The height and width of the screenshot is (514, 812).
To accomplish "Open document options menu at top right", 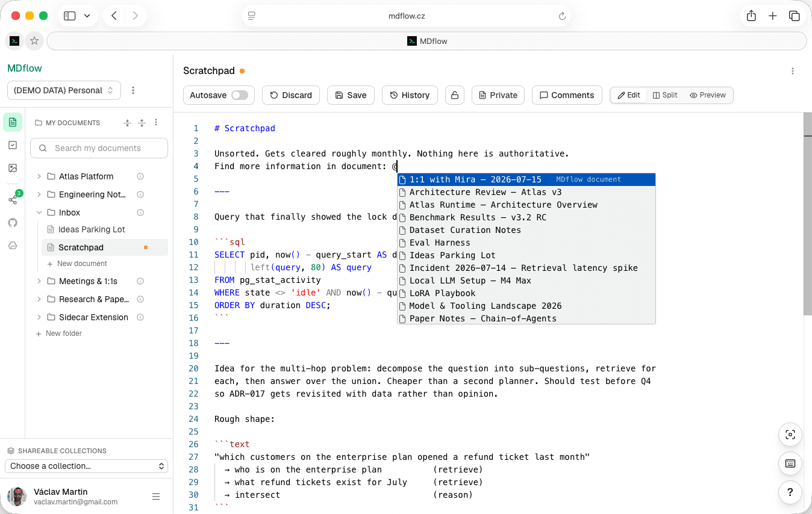I will [x=793, y=71].
